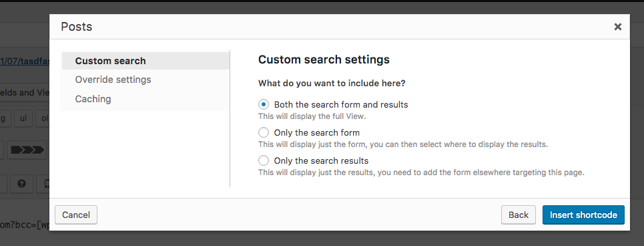Select the Custom search tab
The width and height of the screenshot is (644, 246).
tap(145, 61)
